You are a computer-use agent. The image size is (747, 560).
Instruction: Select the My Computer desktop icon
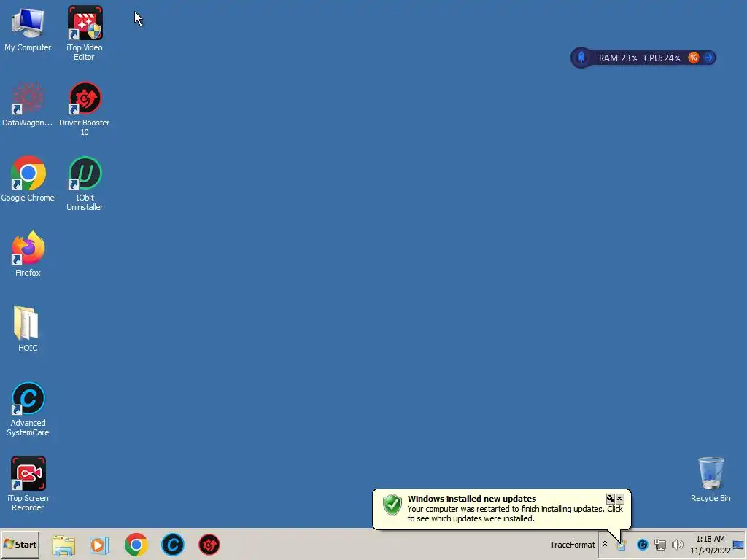tap(28, 29)
